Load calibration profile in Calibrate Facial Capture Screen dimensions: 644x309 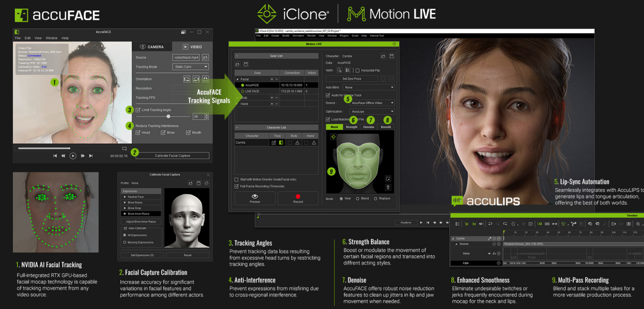pyautogui.click(x=190, y=183)
